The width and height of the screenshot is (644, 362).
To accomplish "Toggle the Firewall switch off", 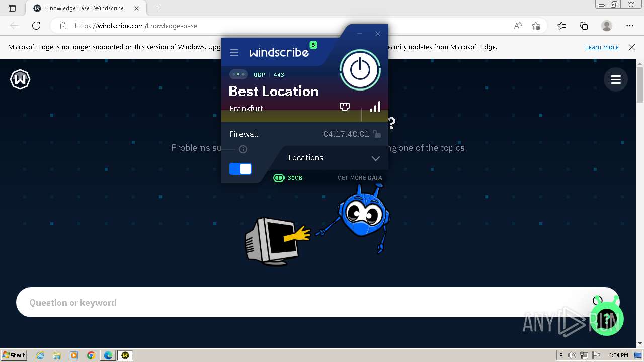I will 240,169.
